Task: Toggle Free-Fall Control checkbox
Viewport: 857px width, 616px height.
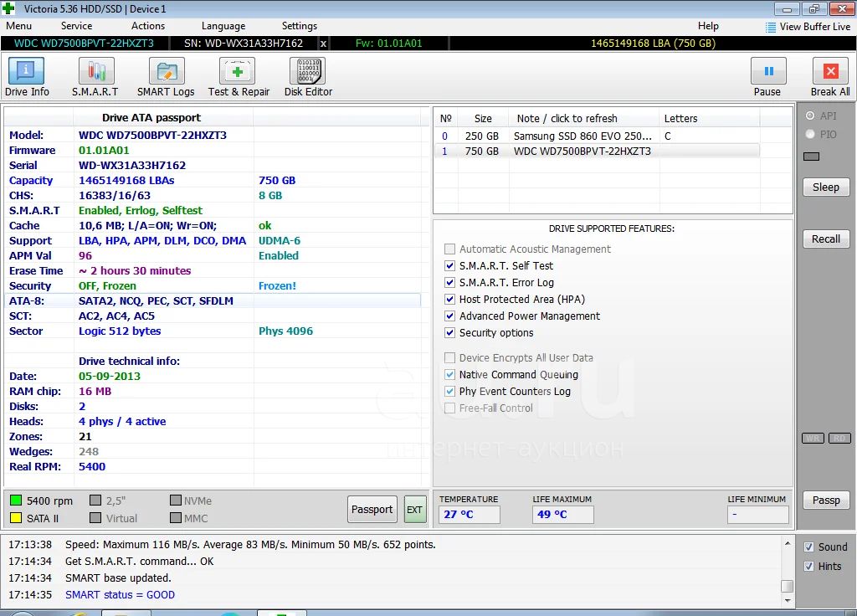Action: (x=449, y=408)
